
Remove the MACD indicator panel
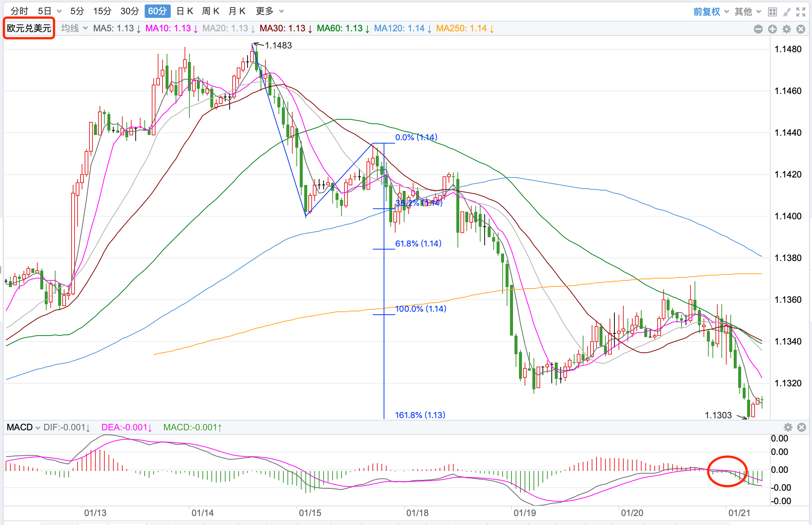(x=802, y=427)
